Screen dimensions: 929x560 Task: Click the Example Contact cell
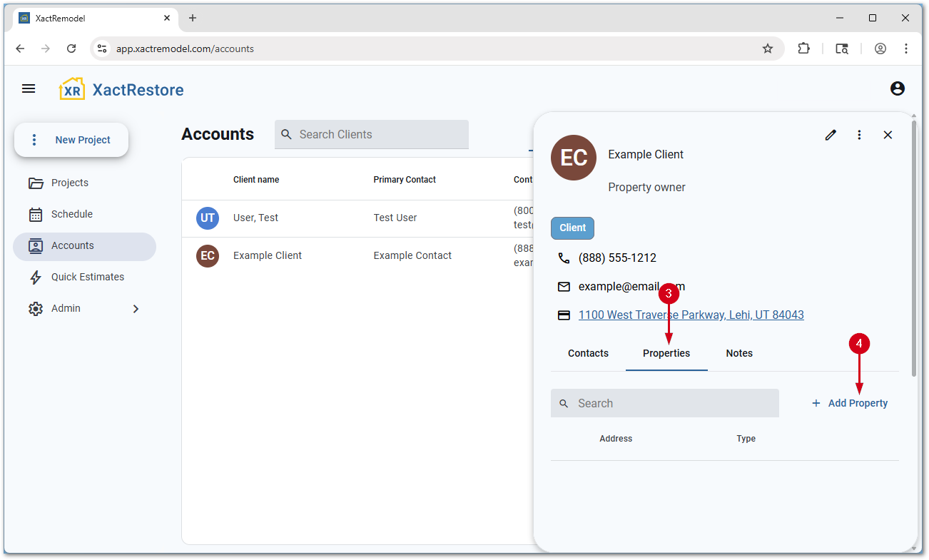[412, 255]
